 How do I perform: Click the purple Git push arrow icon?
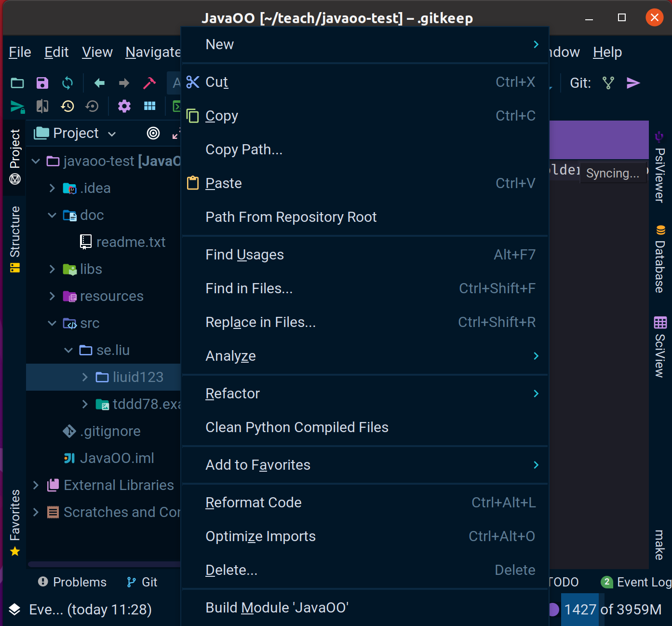click(633, 83)
